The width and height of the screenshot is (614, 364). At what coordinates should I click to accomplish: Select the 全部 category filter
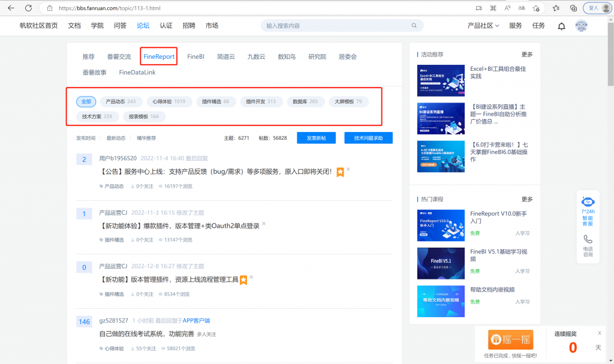pos(86,101)
